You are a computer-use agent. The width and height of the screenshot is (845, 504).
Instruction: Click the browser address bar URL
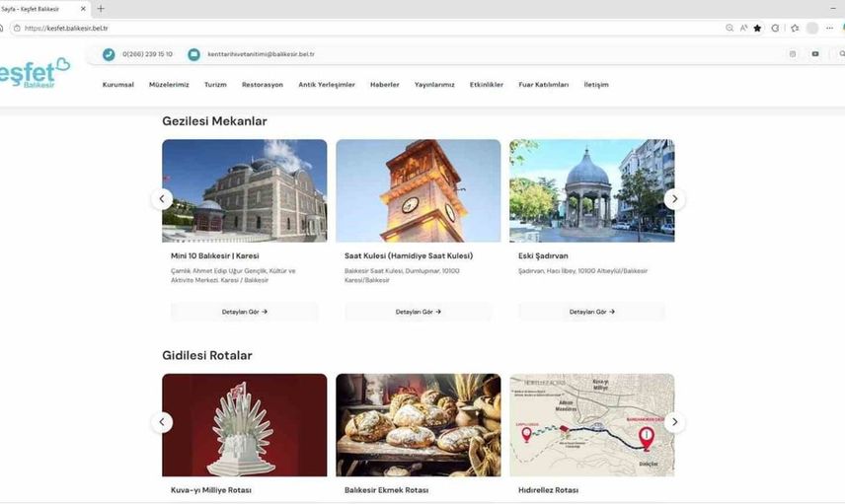point(66,28)
